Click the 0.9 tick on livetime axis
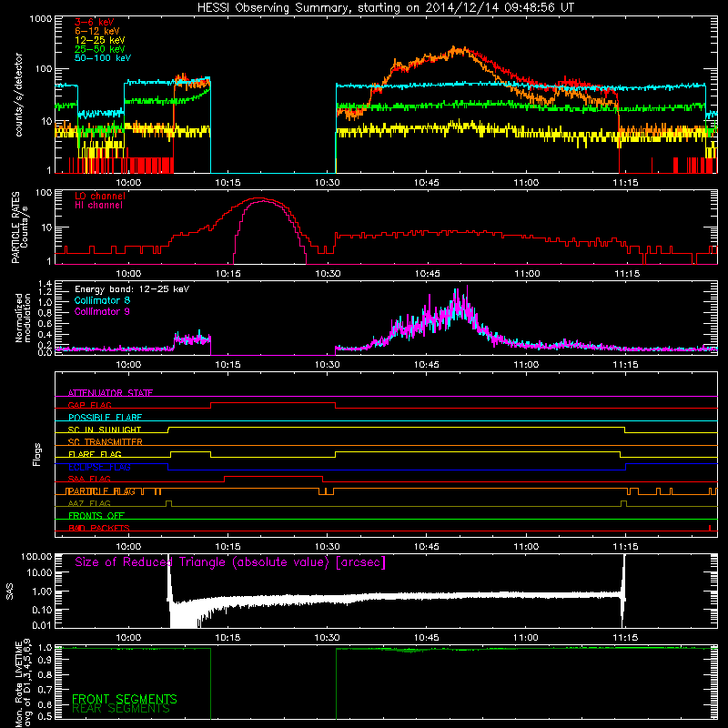The width and height of the screenshot is (728, 728). tap(45, 662)
